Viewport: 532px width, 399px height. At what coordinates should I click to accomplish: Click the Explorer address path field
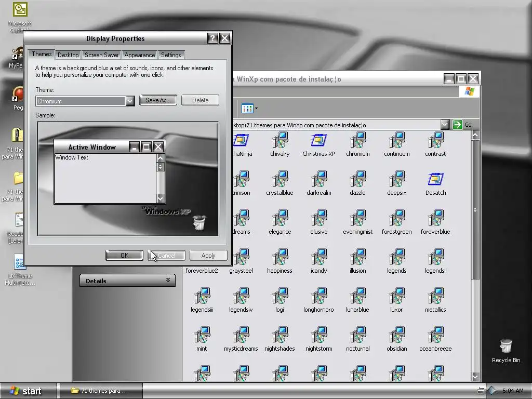(x=336, y=125)
